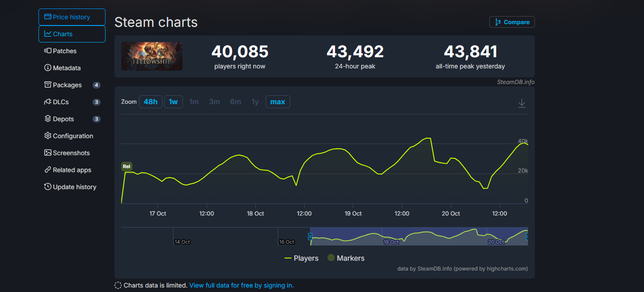This screenshot has width=644, height=292.
Task: Click the Depots count badge 3
Action: coord(96,119)
